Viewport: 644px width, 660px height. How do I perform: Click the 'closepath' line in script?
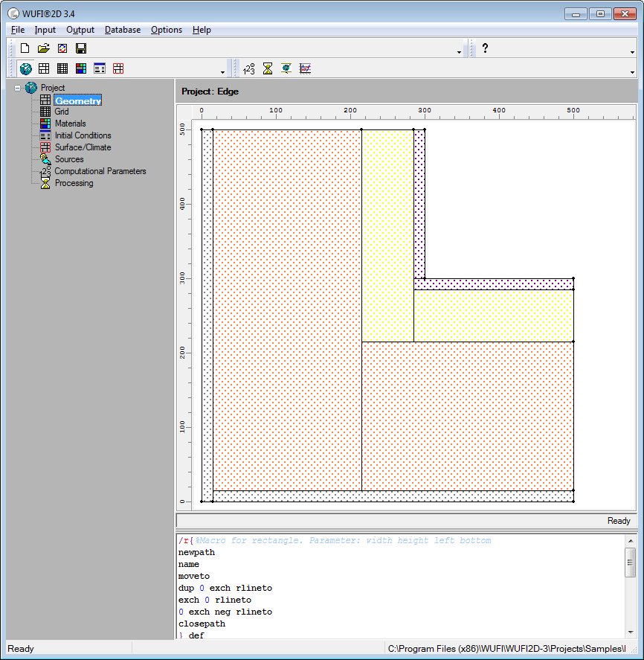coord(202,624)
